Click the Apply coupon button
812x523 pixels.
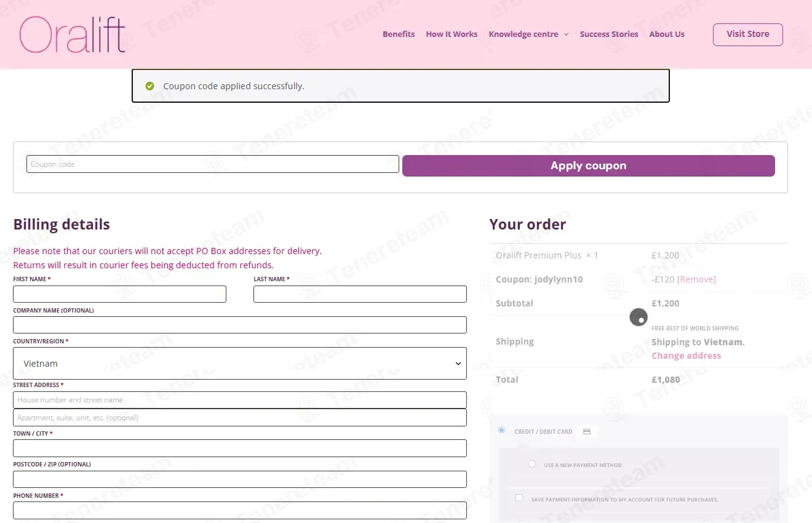pyautogui.click(x=589, y=166)
